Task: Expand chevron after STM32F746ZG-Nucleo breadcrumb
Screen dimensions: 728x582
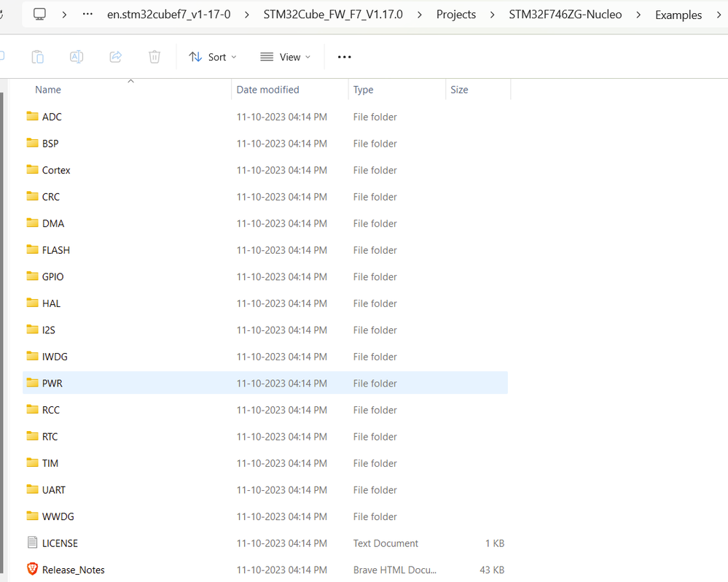Action: pyautogui.click(x=638, y=15)
